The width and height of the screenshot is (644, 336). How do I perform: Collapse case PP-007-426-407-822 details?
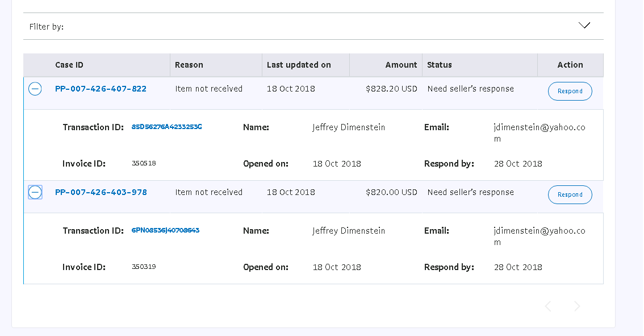(35, 89)
